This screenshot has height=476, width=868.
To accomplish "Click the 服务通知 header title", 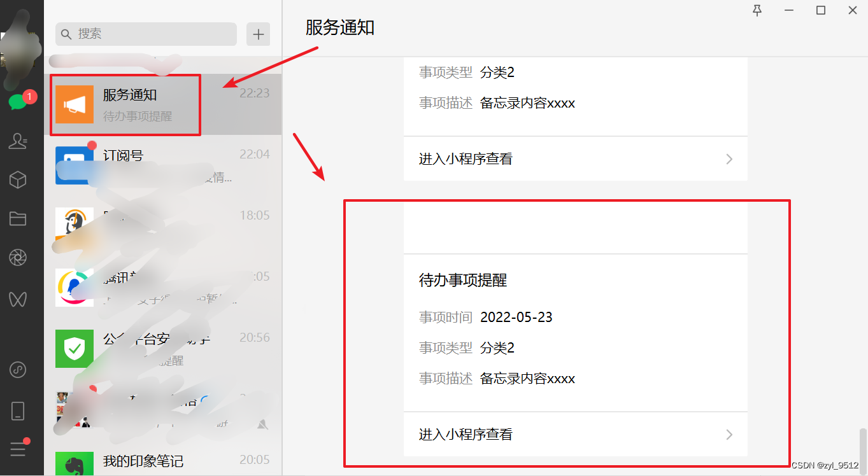I will click(x=340, y=27).
